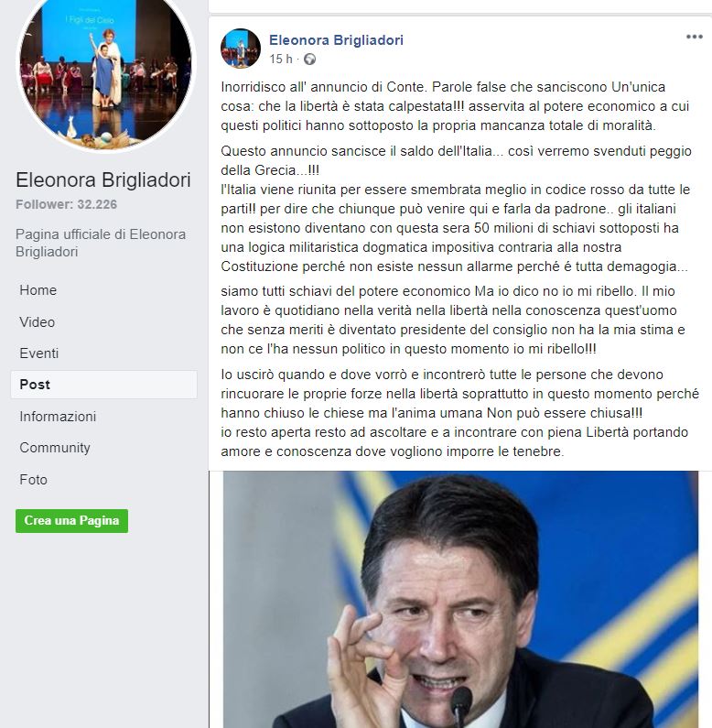The image size is (712, 728).
Task: Open the Home section in sidebar
Action: (x=104, y=290)
